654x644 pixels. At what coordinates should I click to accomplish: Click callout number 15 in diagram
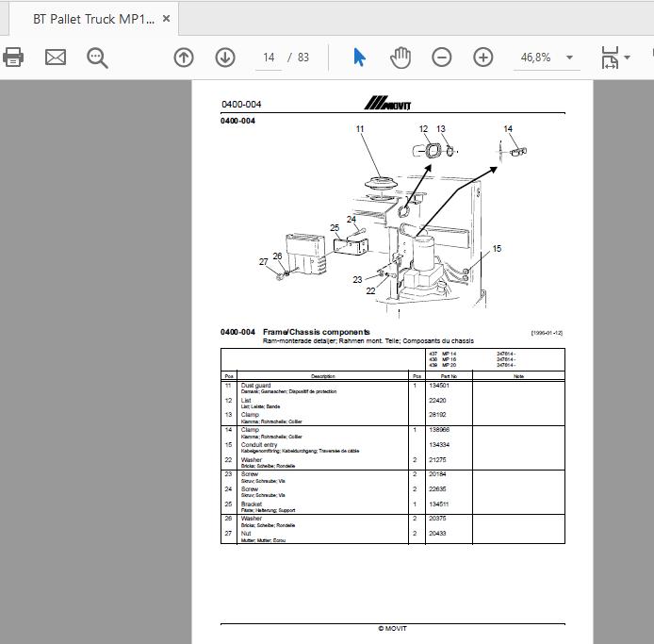point(497,249)
